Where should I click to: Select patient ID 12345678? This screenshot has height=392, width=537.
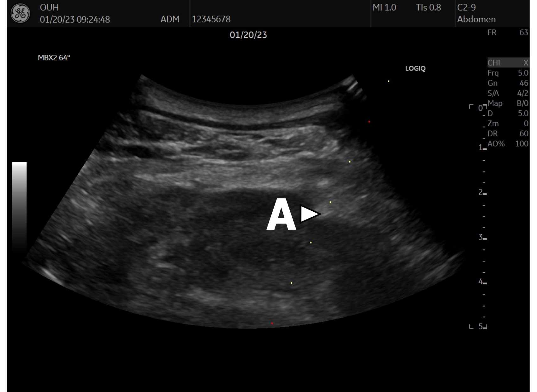point(211,19)
